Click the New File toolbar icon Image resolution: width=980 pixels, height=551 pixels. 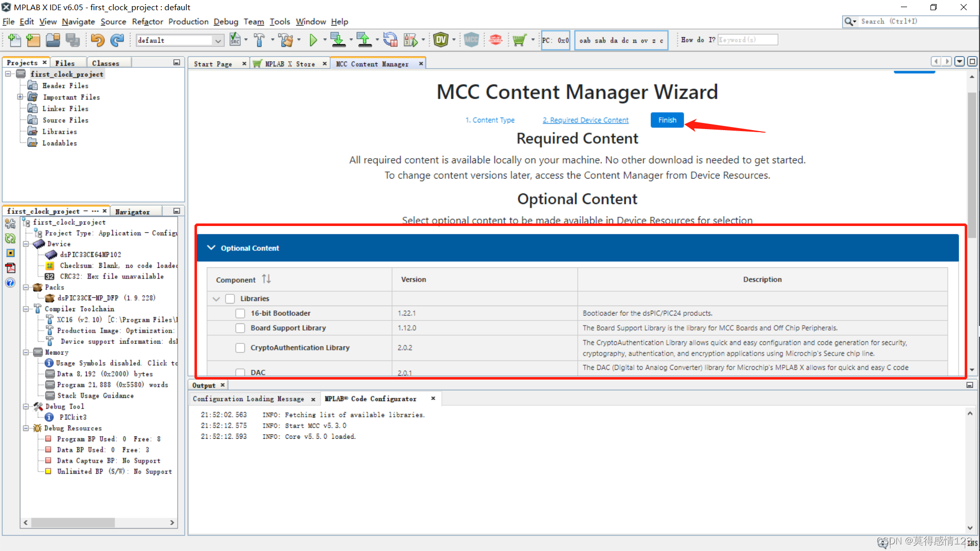[x=15, y=40]
